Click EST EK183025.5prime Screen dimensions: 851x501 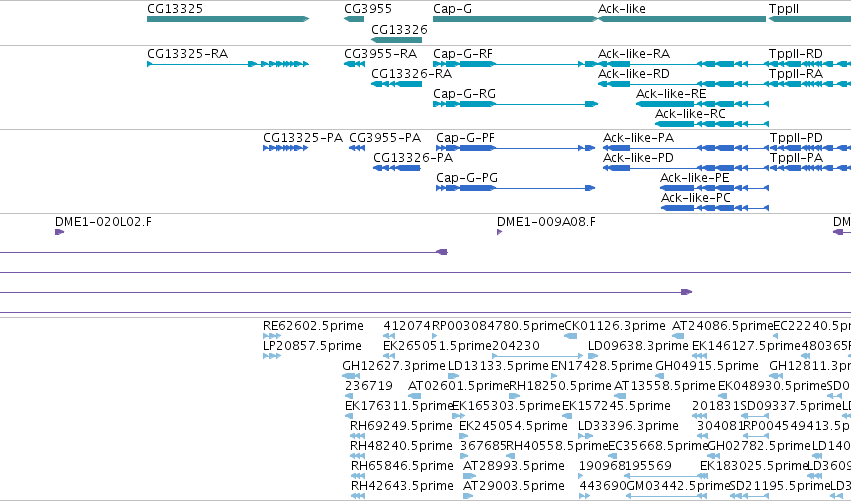pos(704,477)
